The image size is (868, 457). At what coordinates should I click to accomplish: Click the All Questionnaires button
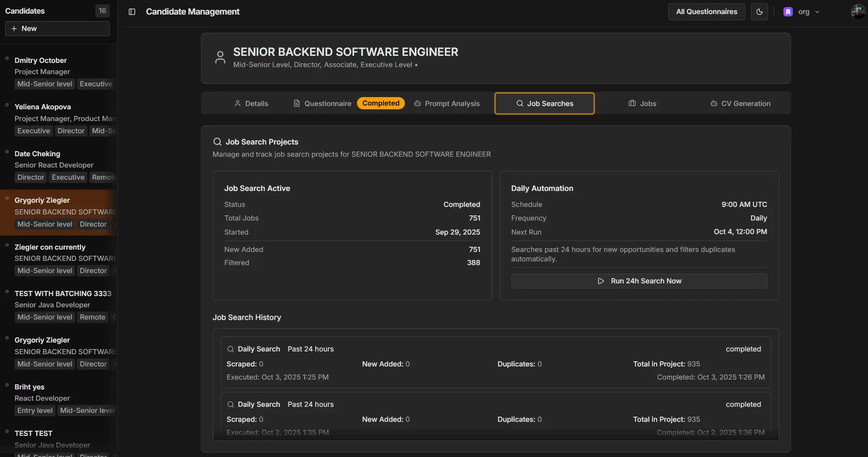click(706, 12)
